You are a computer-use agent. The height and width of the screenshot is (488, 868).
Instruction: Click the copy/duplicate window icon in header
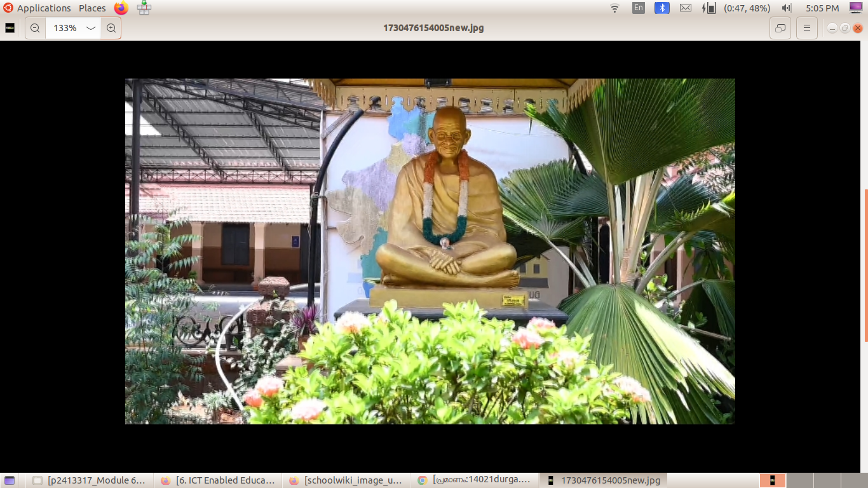[780, 28]
